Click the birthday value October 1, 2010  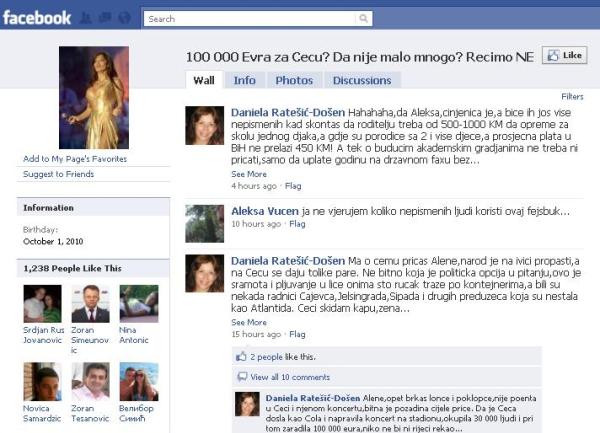[x=53, y=241]
